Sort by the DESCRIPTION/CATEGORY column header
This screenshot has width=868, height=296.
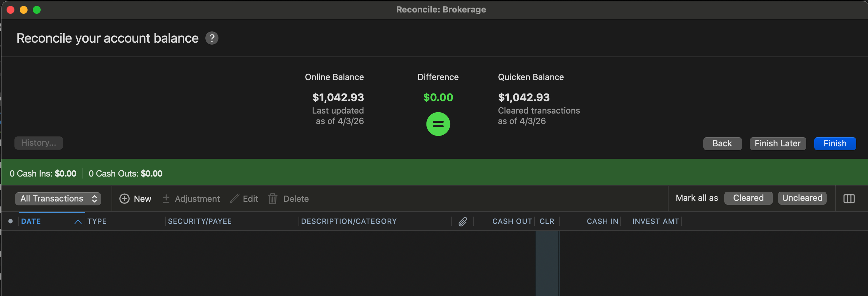pos(349,221)
